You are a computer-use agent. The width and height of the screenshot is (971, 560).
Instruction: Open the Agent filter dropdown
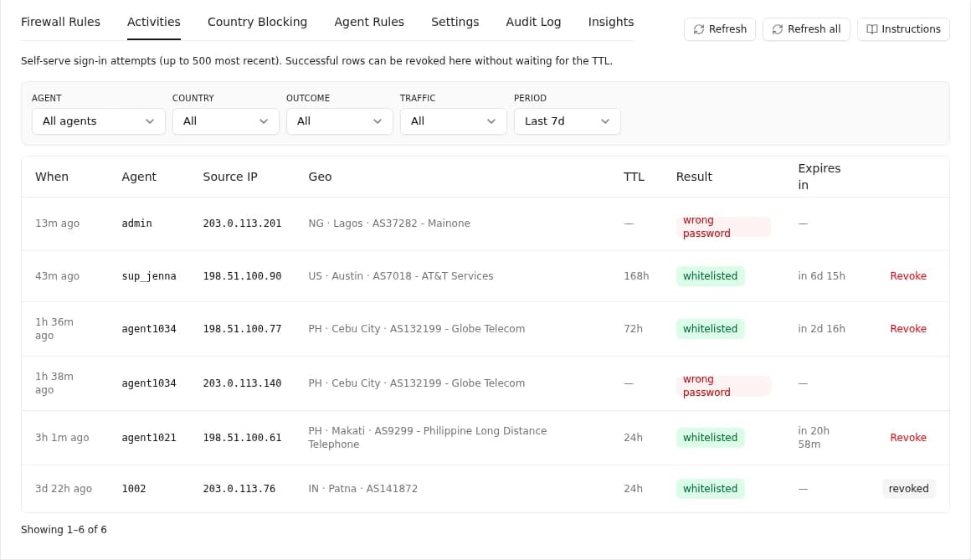click(x=99, y=121)
